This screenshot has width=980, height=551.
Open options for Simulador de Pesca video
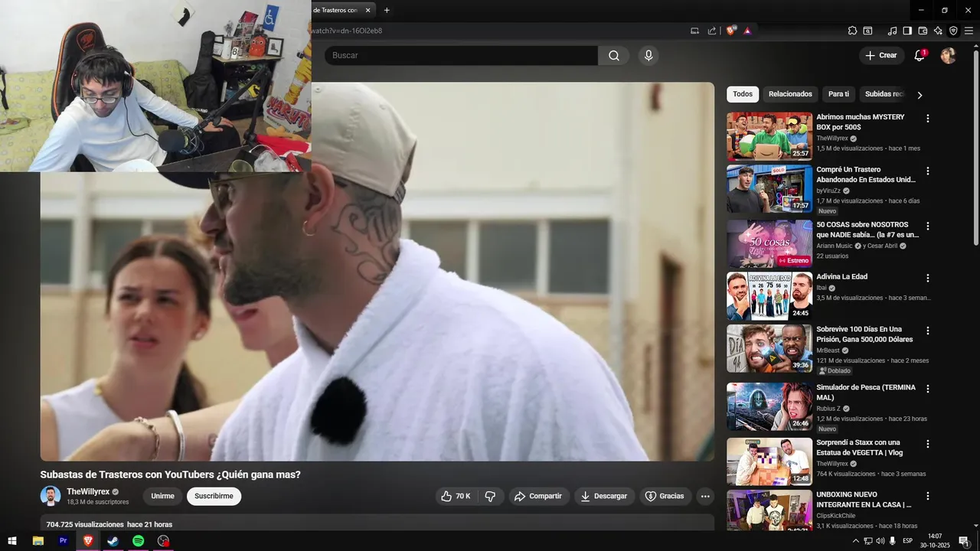coord(928,389)
